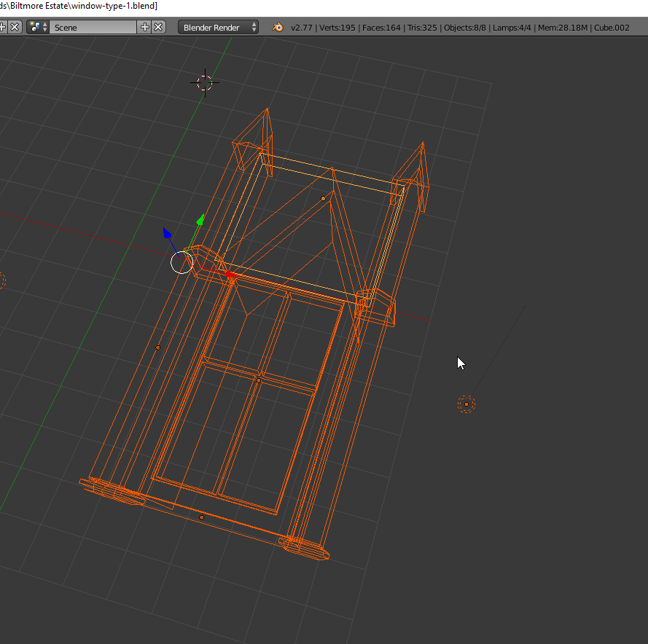The image size is (648, 644).
Task: Click the white manipulator center circle
Action: click(181, 262)
